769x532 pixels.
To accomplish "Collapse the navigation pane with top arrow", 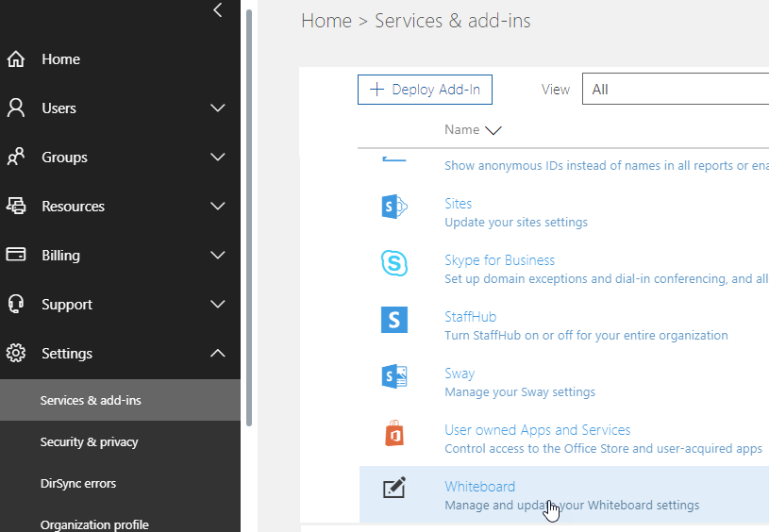I will tap(218, 11).
